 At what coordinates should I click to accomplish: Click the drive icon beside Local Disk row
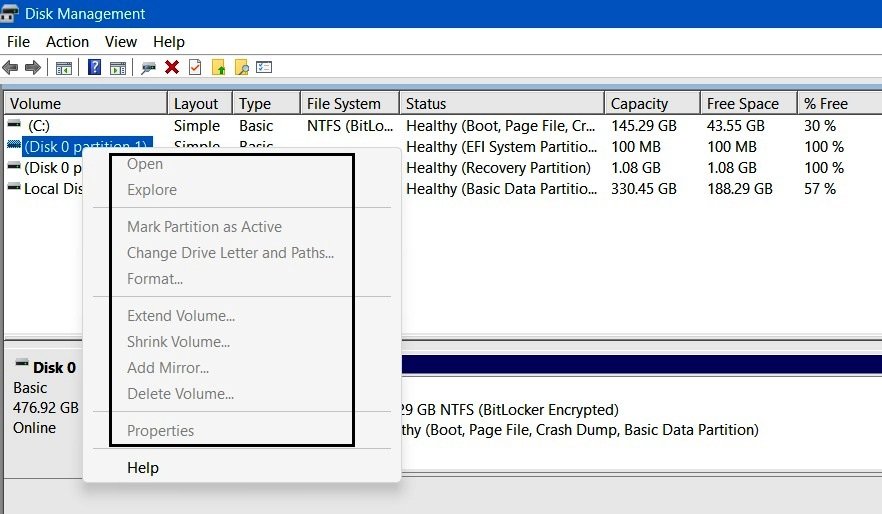(14, 187)
